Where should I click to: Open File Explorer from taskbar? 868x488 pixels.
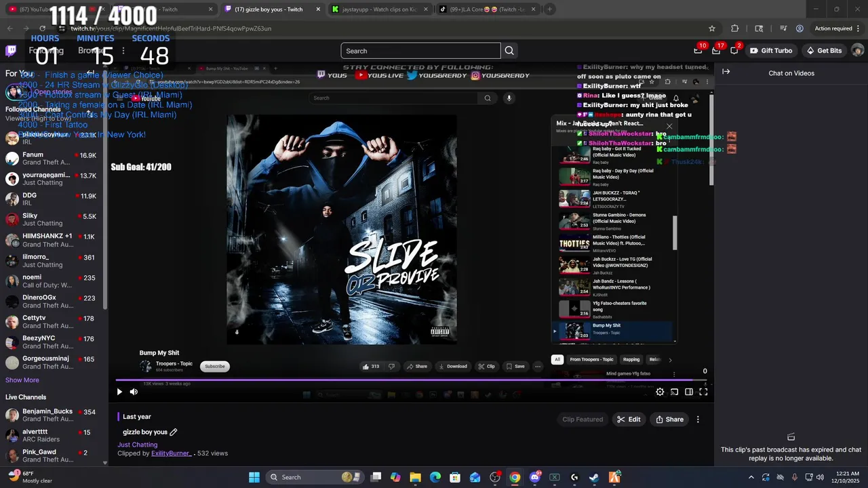[415, 477]
